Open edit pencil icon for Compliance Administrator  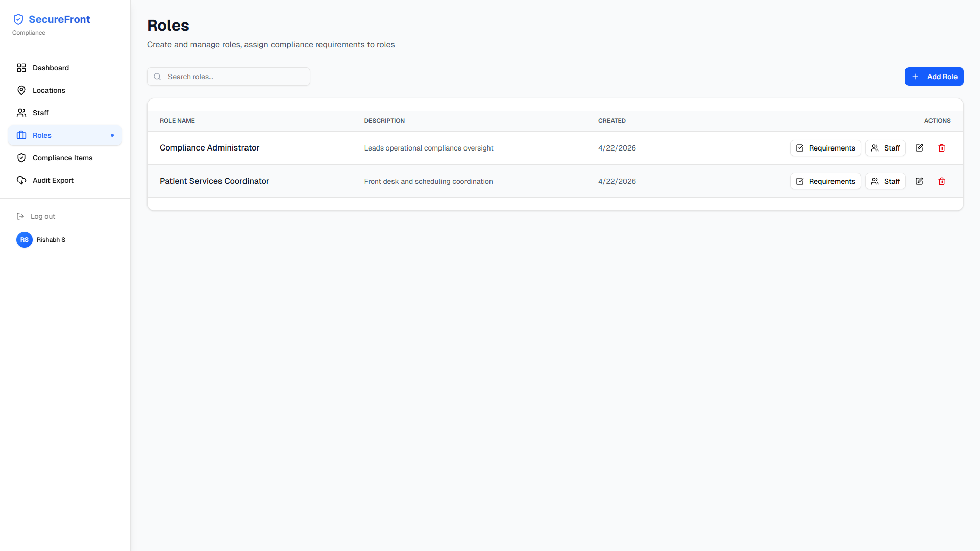[919, 148]
